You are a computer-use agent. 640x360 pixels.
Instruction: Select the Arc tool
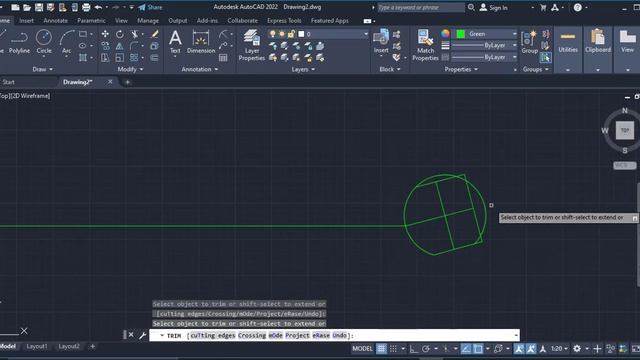point(67,42)
